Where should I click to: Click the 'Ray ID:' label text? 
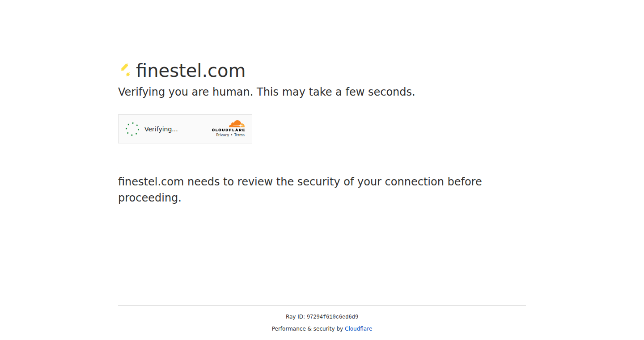pos(295,317)
